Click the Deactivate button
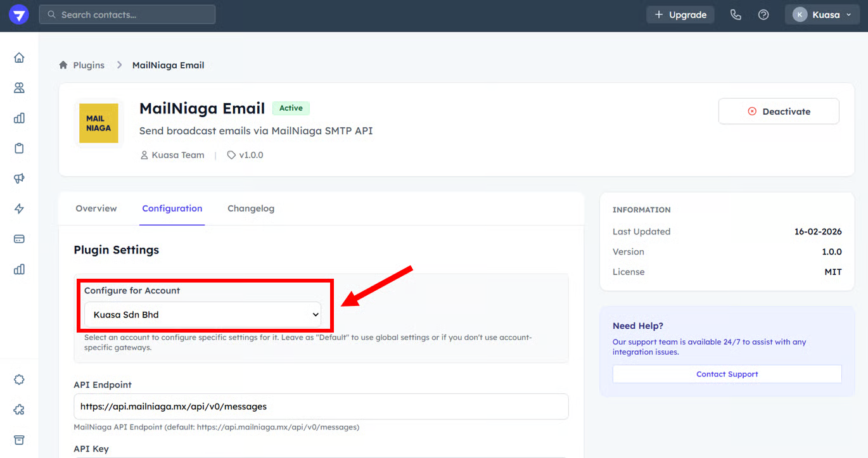Viewport: 868px width, 458px height. (778, 111)
